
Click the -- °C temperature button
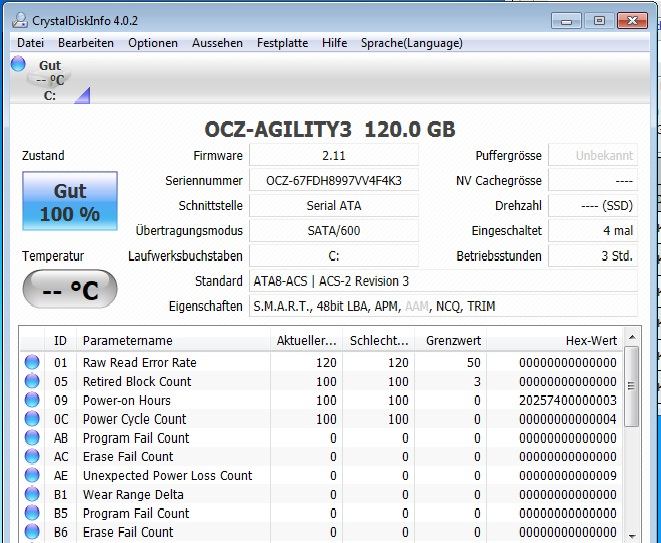pyautogui.click(x=70, y=289)
